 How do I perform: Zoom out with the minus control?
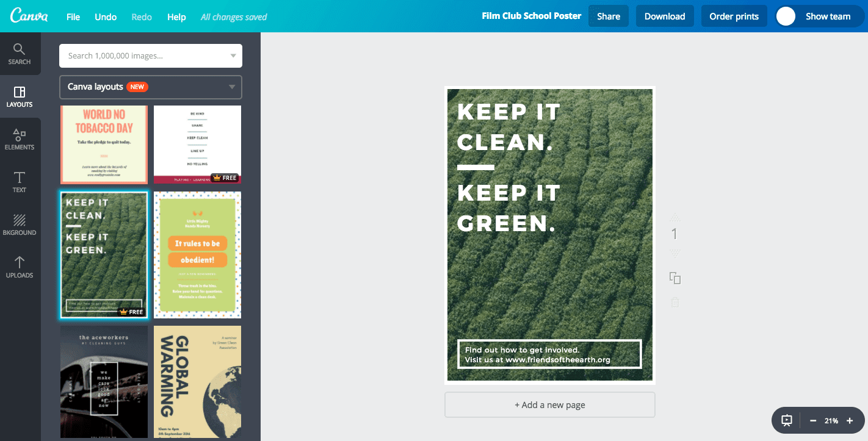(813, 420)
